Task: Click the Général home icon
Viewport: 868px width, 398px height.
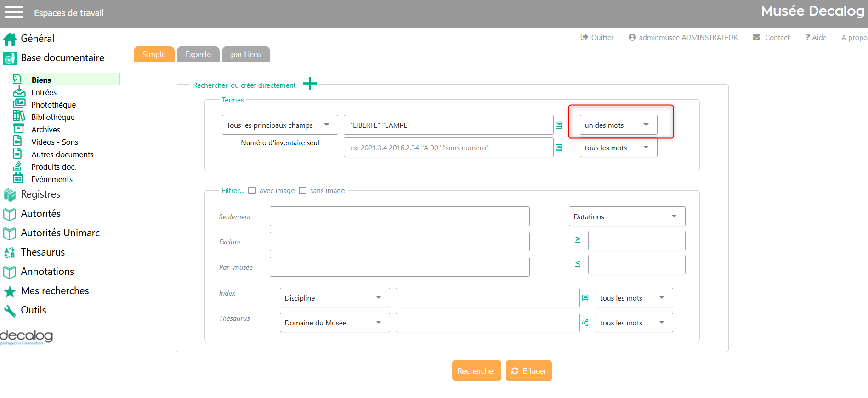Action: (x=10, y=40)
